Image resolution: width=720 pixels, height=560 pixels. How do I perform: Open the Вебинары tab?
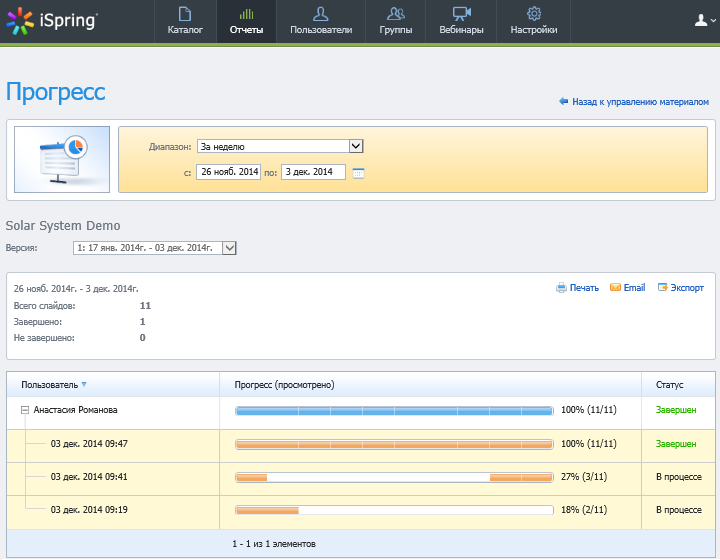pos(461,21)
